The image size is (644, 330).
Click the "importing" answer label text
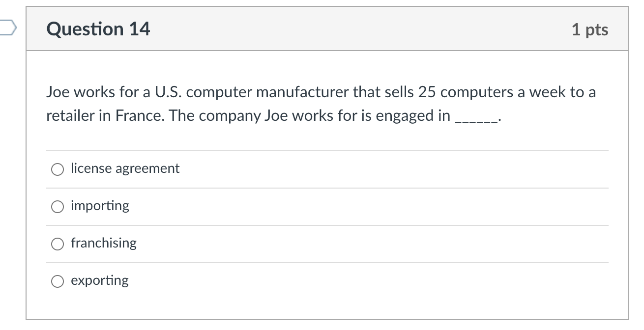(x=100, y=206)
